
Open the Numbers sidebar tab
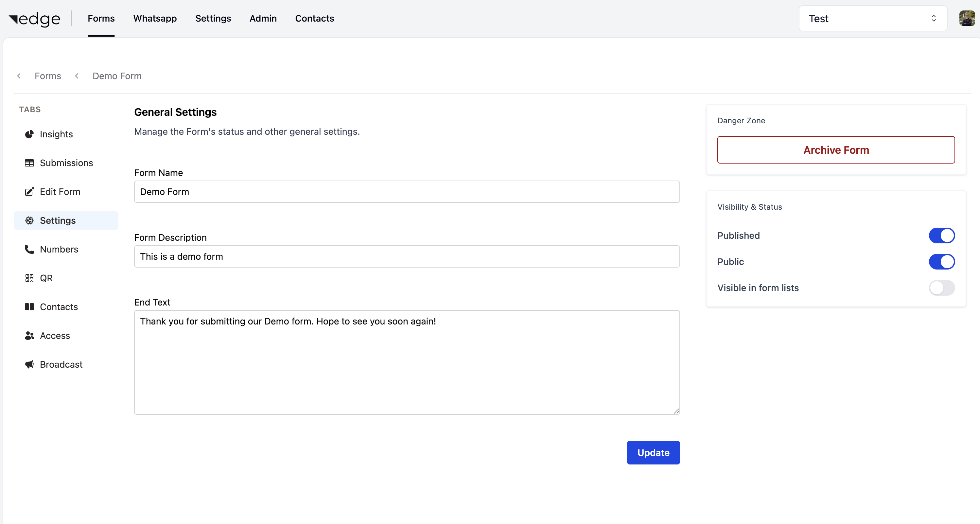66,249
